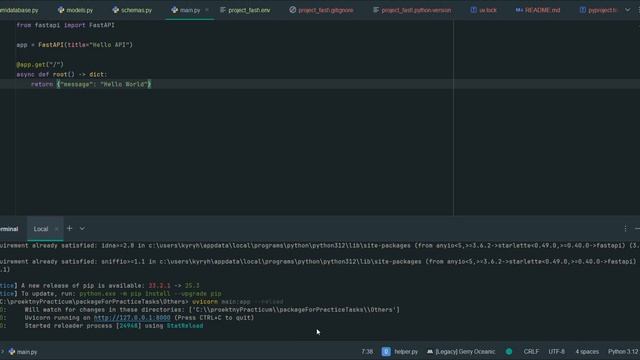
Task: Click the text file icon on project_fash.env tab
Action: pyautogui.click(x=223, y=10)
